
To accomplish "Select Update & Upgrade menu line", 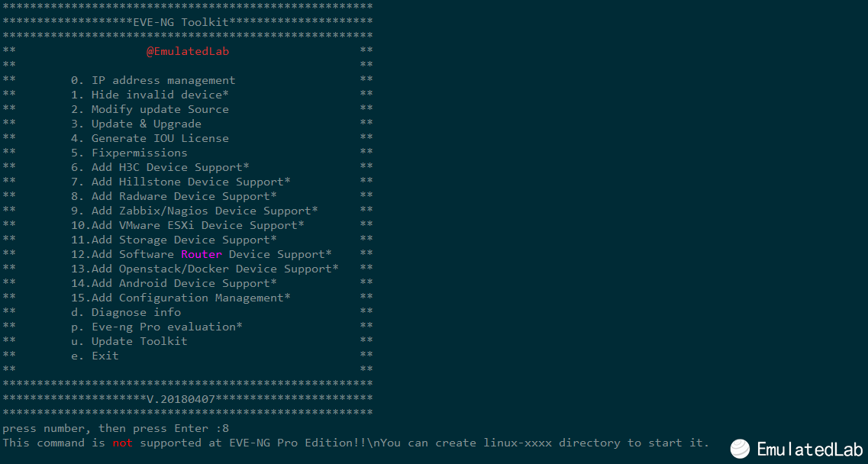I will point(136,124).
